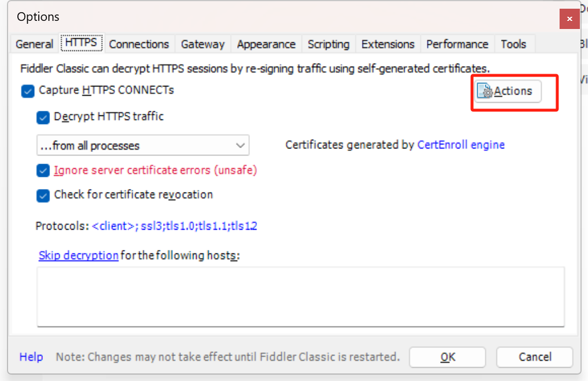Toggle Check for certificate revocation
This screenshot has width=588, height=381.
pyautogui.click(x=43, y=195)
